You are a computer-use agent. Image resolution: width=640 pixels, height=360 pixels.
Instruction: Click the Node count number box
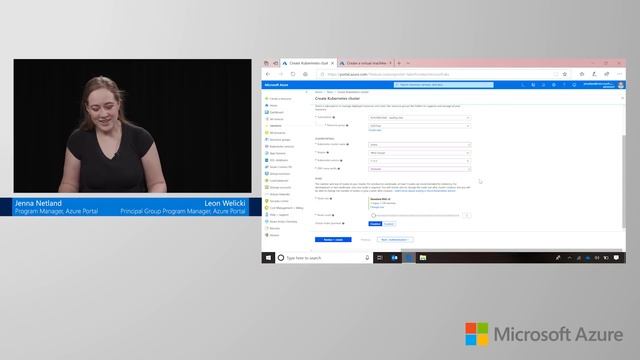click(467, 216)
